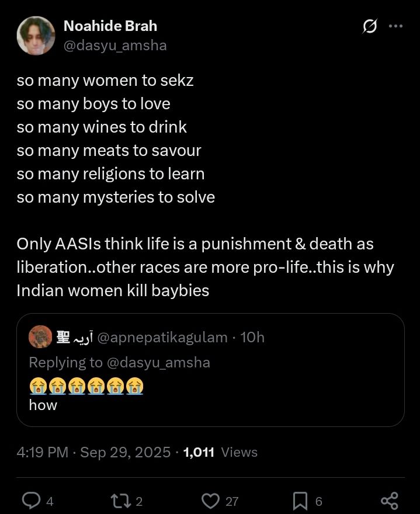View the 1,011 Views analytics
The image size is (420, 514).
pos(220,452)
